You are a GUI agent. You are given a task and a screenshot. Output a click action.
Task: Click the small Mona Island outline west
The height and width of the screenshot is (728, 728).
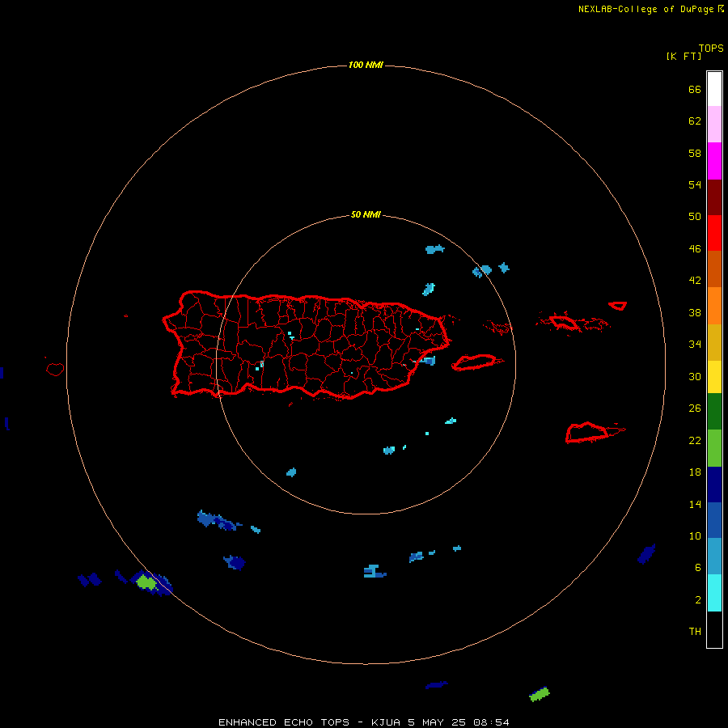(x=55, y=369)
